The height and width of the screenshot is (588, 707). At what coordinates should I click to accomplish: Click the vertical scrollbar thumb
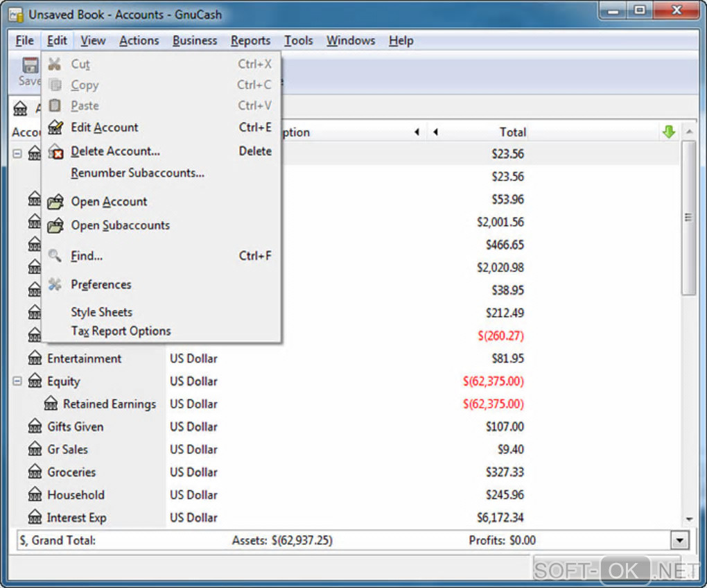coord(688,217)
